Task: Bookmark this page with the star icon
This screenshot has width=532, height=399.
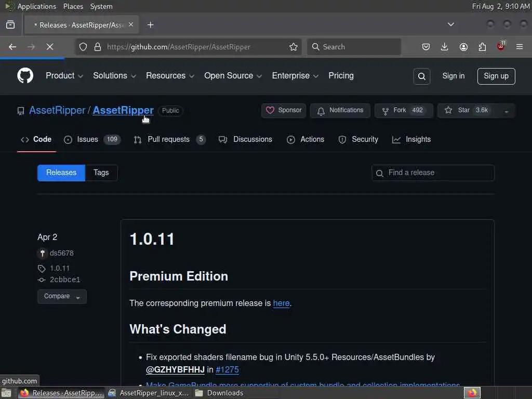Action: (294, 47)
